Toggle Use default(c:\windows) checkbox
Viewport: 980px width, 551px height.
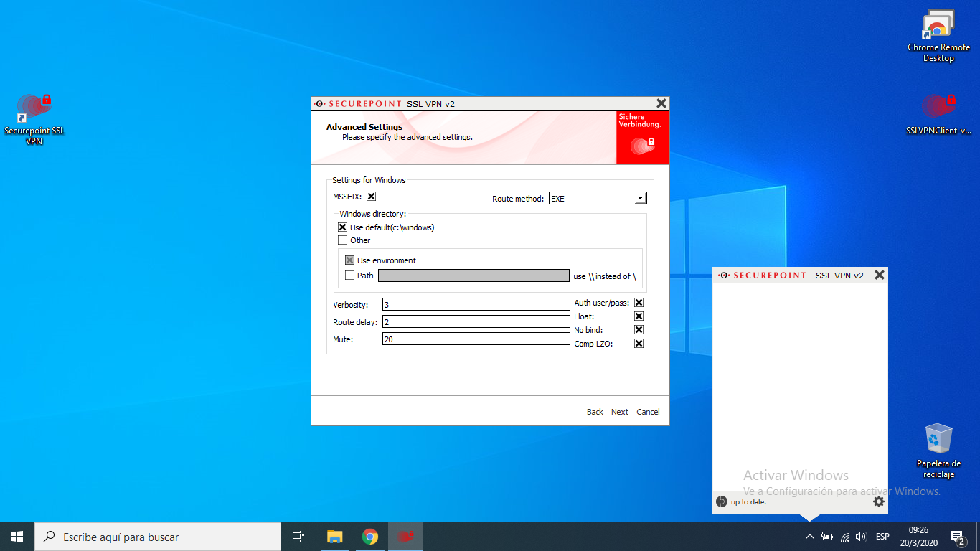[x=342, y=227]
